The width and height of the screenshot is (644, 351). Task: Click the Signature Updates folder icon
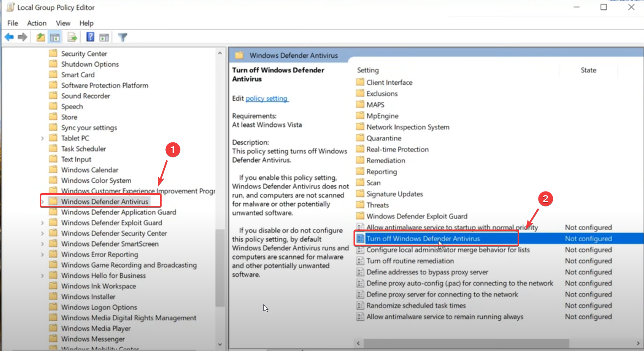pos(360,194)
